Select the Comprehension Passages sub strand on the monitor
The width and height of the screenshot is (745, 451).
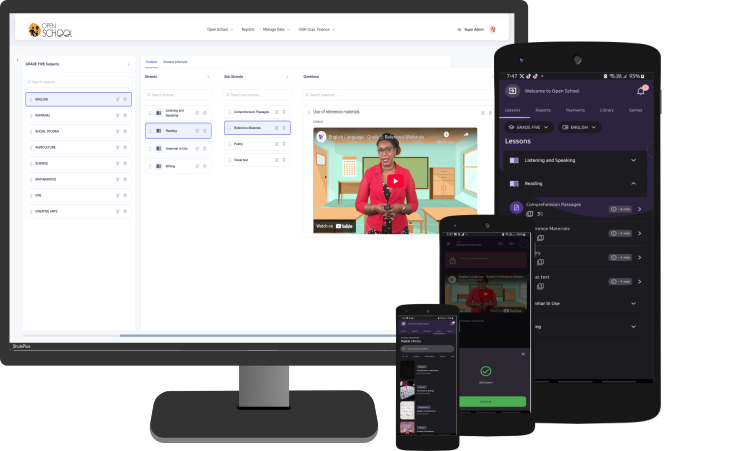[x=257, y=112]
